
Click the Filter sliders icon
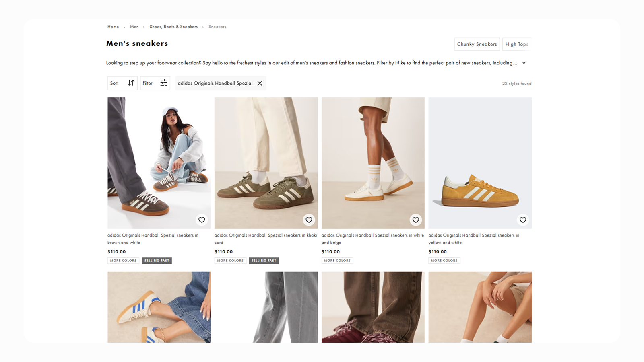[163, 83]
